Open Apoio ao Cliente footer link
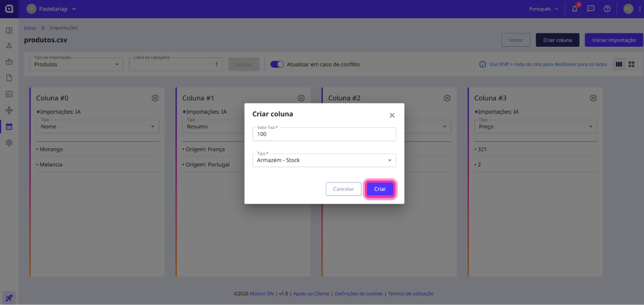Image resolution: width=644 pixels, height=305 pixels. click(x=311, y=294)
